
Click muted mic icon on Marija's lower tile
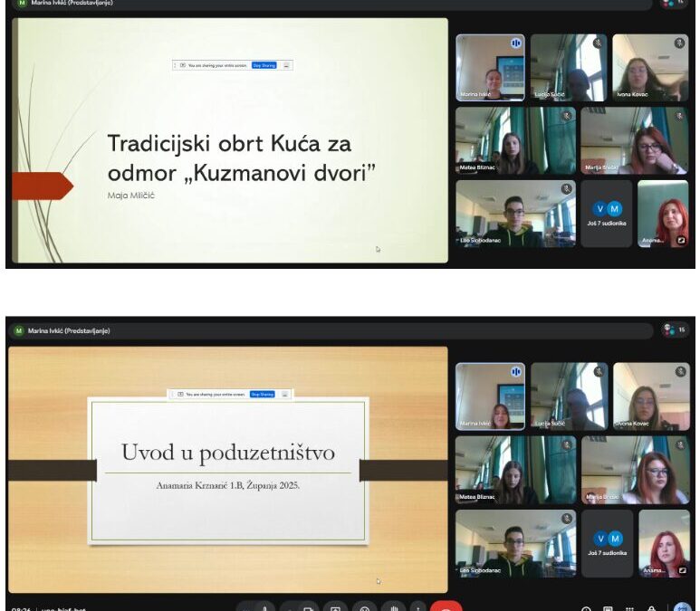(679, 445)
